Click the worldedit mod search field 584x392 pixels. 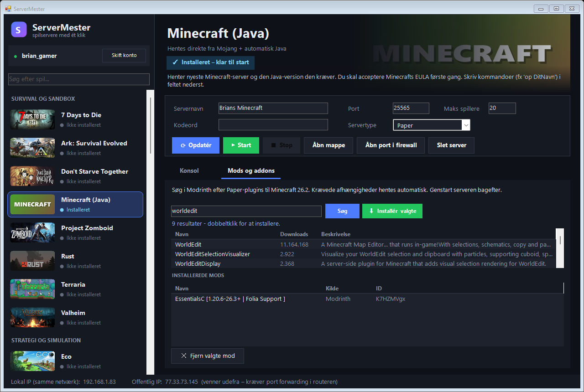246,211
